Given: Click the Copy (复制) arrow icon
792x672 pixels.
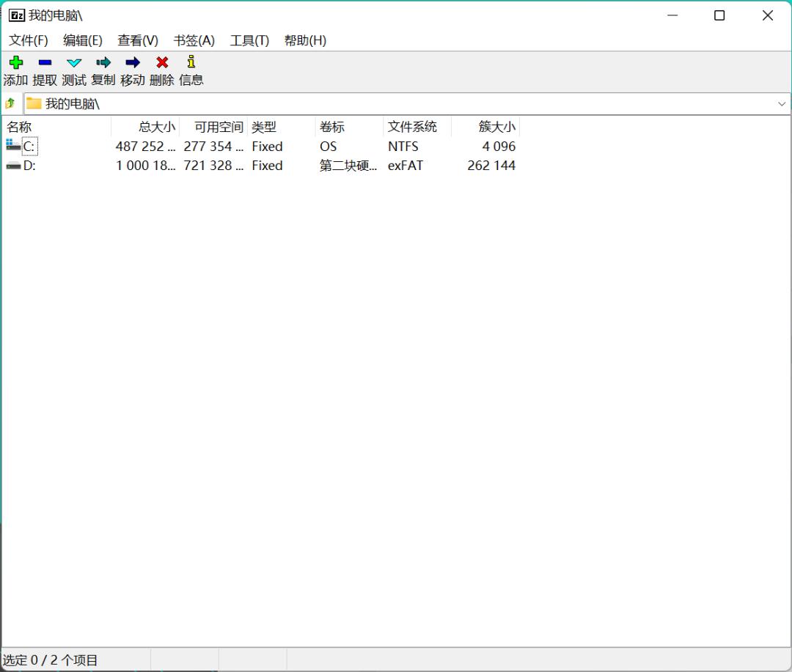Looking at the screenshot, I should pyautogui.click(x=103, y=63).
